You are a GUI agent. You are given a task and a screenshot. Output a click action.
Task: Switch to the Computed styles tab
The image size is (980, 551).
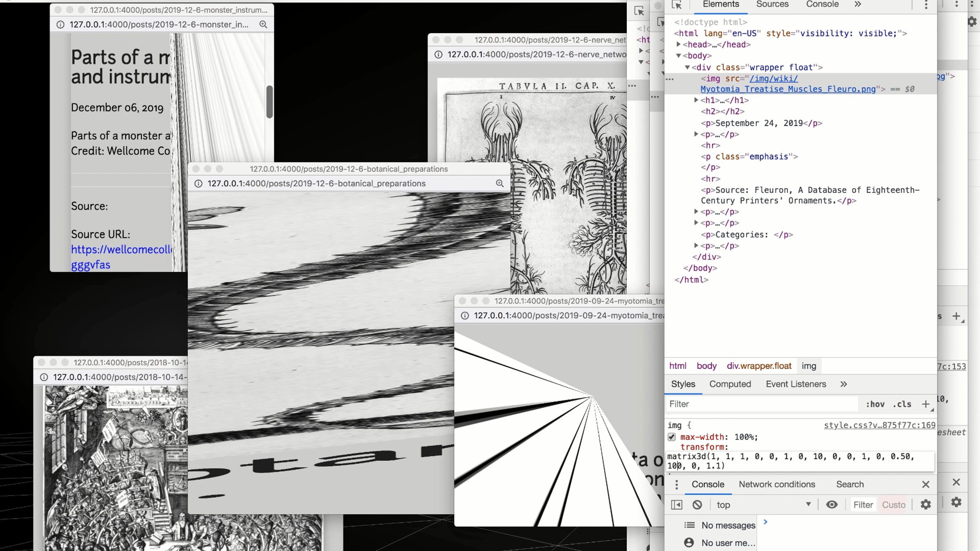pos(730,384)
